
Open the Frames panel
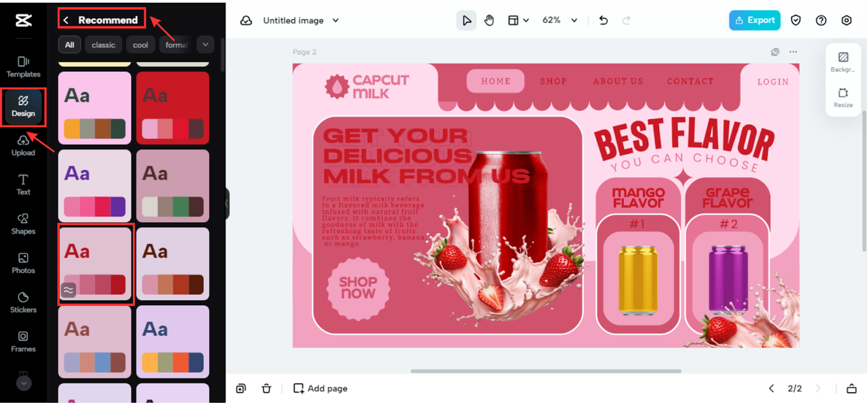[x=23, y=341]
